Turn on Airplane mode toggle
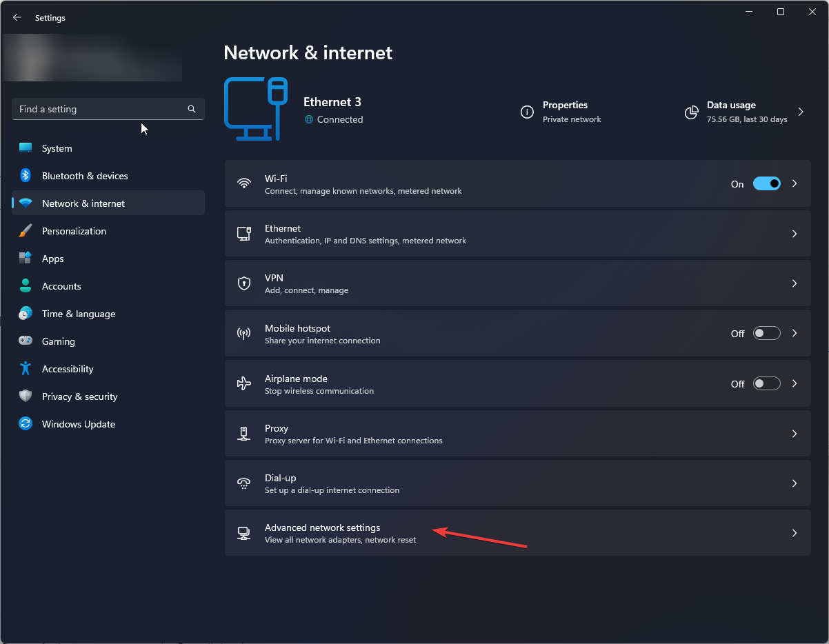The height and width of the screenshot is (644, 829). 766,383
